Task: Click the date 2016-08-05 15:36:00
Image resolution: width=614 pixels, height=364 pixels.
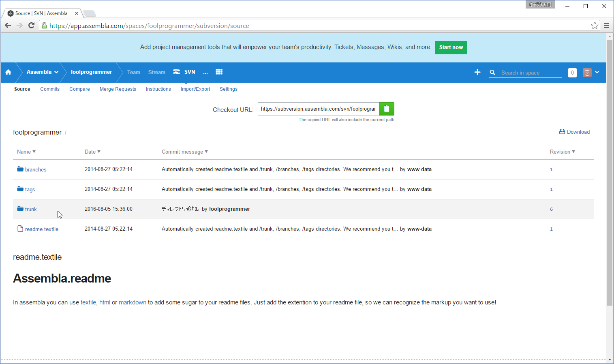Action: click(x=109, y=209)
